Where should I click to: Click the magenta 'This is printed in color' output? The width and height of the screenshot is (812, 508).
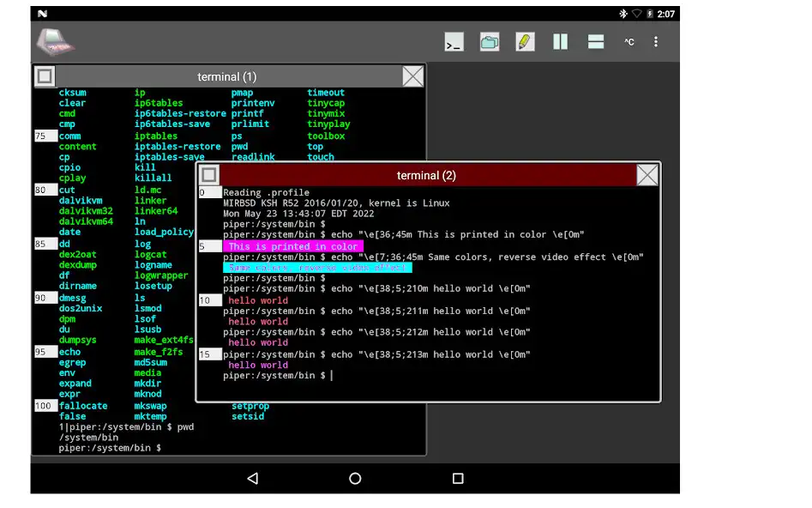[x=293, y=246]
